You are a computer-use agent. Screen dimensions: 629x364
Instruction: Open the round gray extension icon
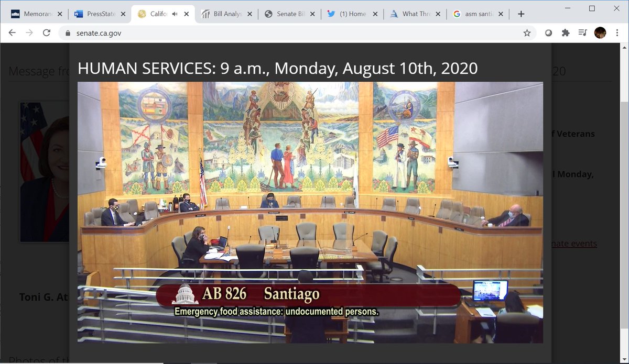coord(549,33)
